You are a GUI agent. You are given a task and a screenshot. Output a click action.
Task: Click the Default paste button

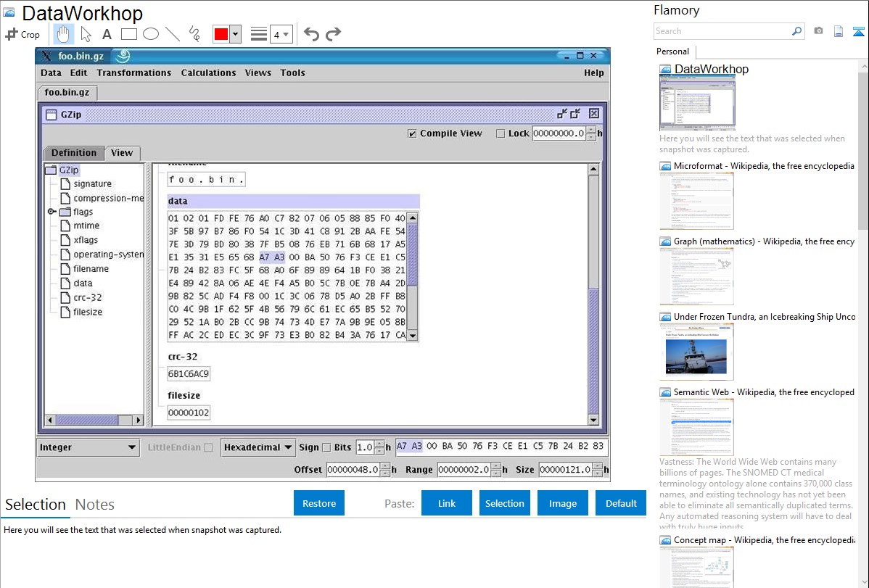(621, 503)
